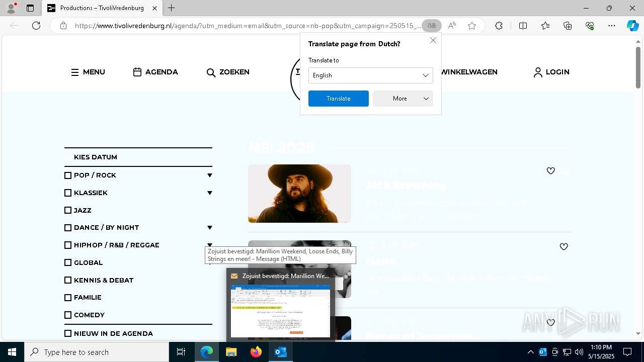Screen dimensions: 644x362
Task: Open the Windows Start menu
Action: [x=12, y=352]
